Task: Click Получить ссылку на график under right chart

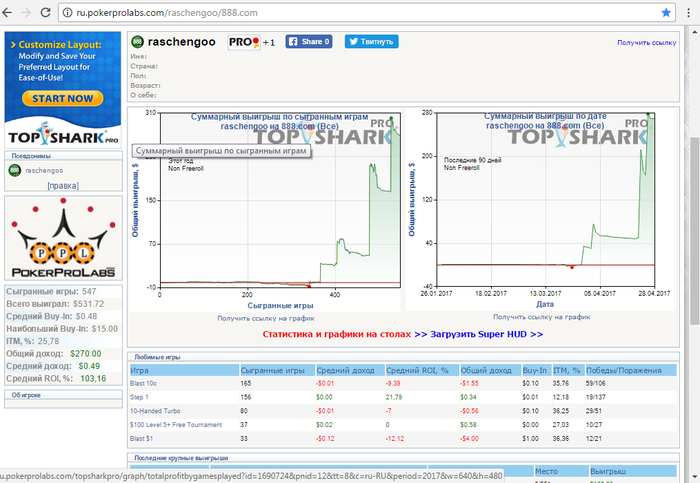Action: click(542, 317)
